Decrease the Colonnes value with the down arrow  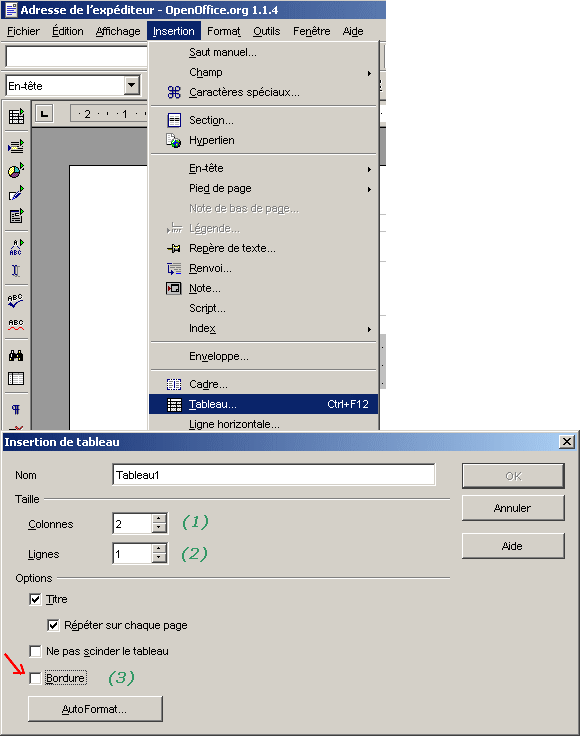point(160,528)
